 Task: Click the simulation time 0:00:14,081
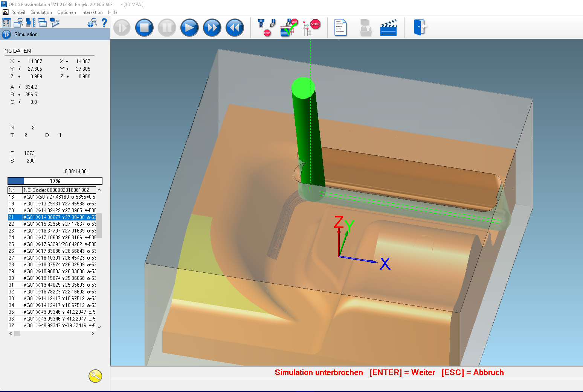(x=77, y=171)
